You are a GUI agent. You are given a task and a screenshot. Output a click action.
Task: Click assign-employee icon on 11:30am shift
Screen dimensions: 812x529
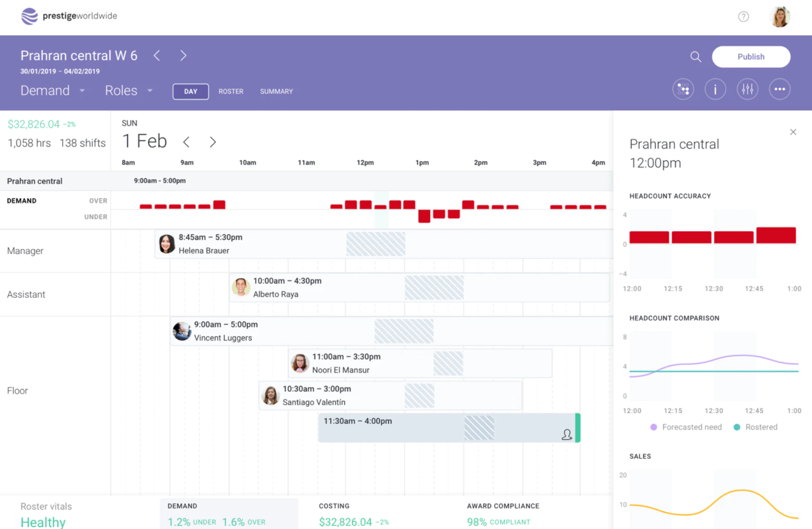[x=567, y=434]
